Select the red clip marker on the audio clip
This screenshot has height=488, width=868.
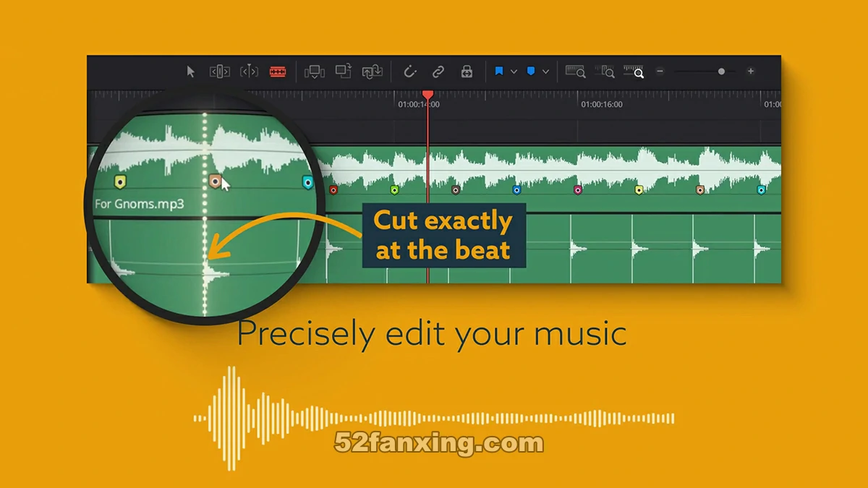point(333,190)
